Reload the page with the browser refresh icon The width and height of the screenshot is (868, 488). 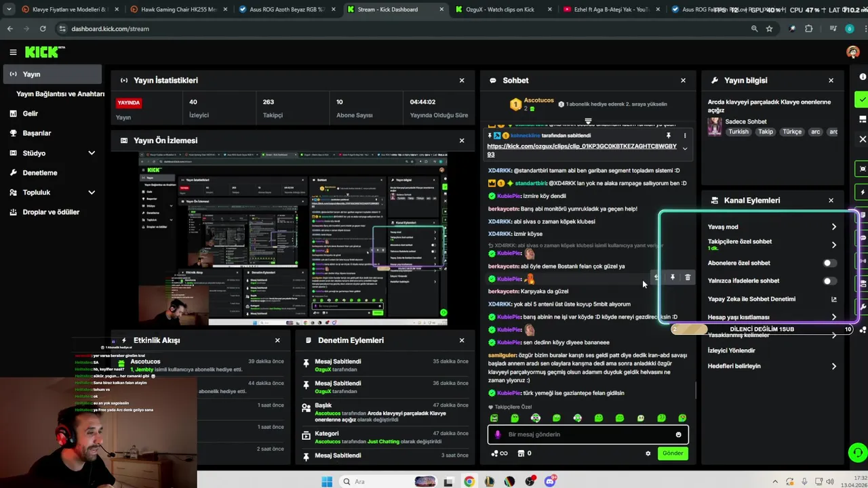43,28
